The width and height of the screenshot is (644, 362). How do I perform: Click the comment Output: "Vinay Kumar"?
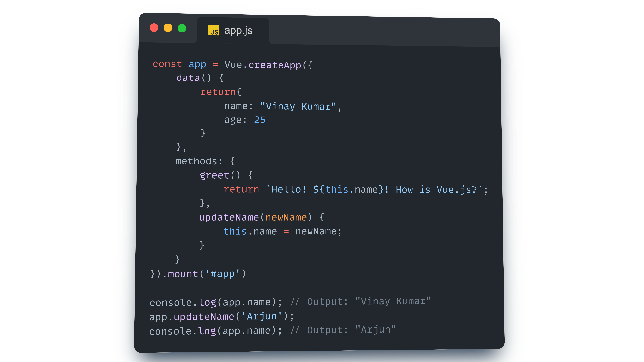tap(361, 301)
